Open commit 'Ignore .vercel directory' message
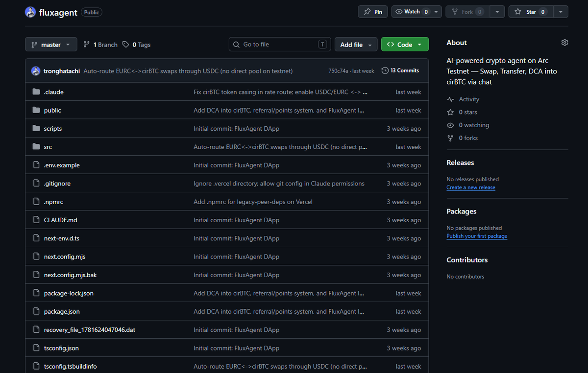Image resolution: width=588 pixels, height=373 pixels. coord(279,184)
